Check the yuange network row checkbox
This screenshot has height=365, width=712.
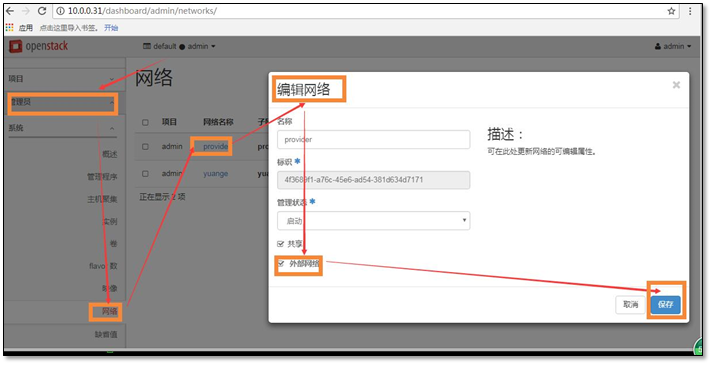coord(145,173)
